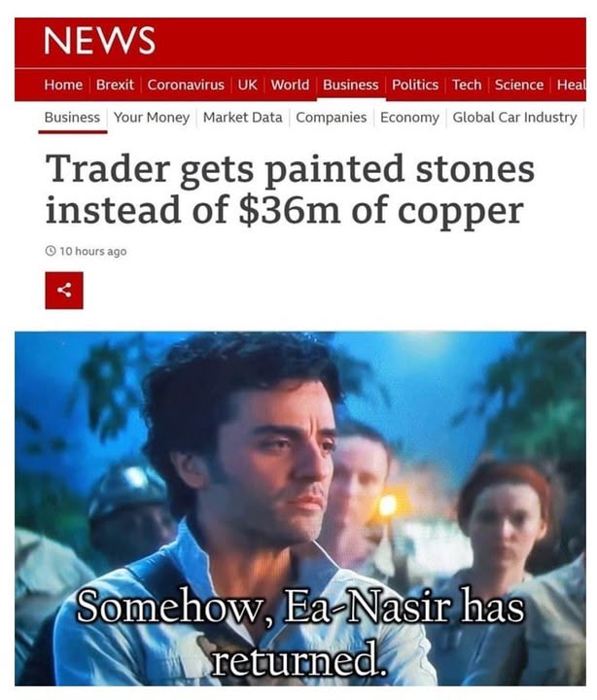Click the painted stones article headline
Viewport: 597px width, 700px height.
point(291,190)
